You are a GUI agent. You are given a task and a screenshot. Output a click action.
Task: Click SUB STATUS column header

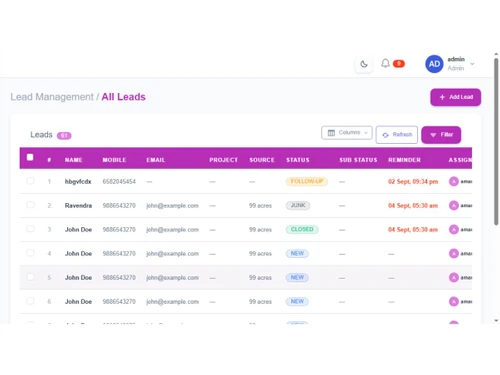pyautogui.click(x=358, y=160)
